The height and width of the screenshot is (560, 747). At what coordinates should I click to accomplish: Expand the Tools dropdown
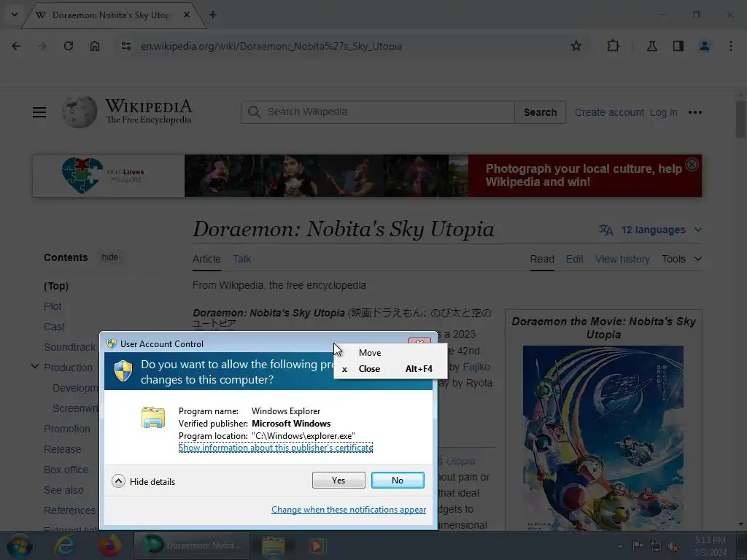(x=682, y=259)
